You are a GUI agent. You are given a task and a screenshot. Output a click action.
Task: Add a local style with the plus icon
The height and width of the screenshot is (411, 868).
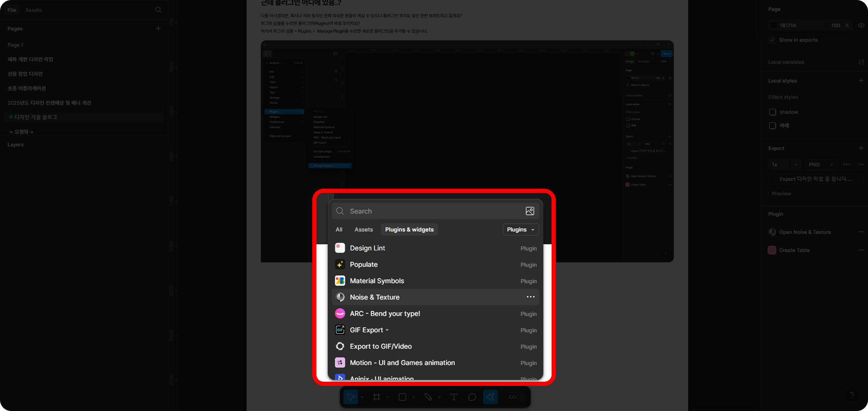[861, 80]
